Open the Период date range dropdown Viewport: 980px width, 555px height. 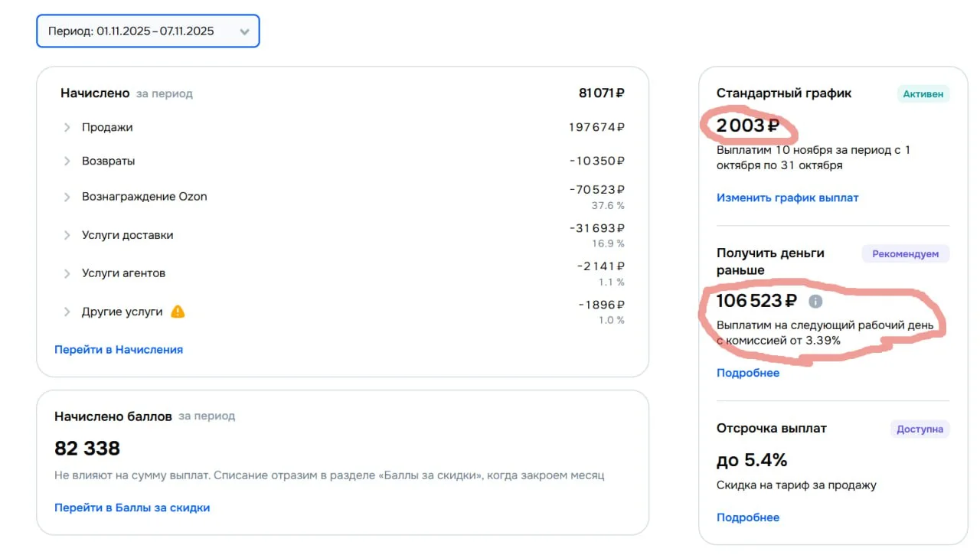(148, 31)
